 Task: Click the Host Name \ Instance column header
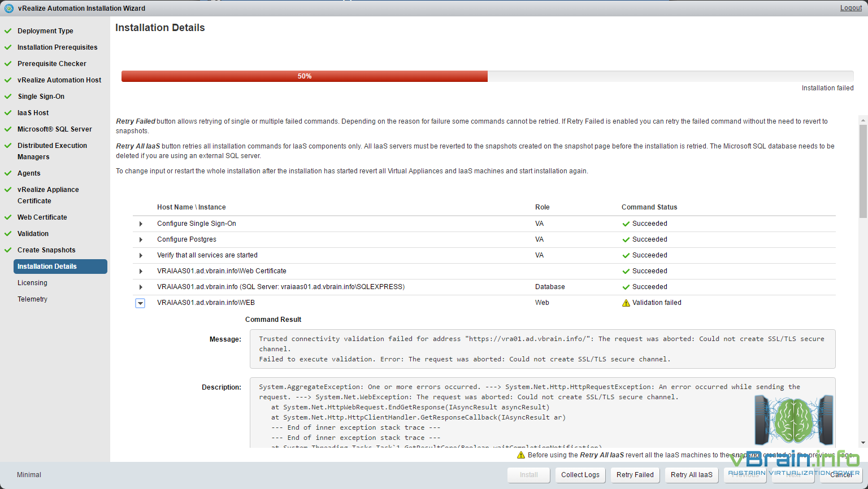pyautogui.click(x=192, y=207)
